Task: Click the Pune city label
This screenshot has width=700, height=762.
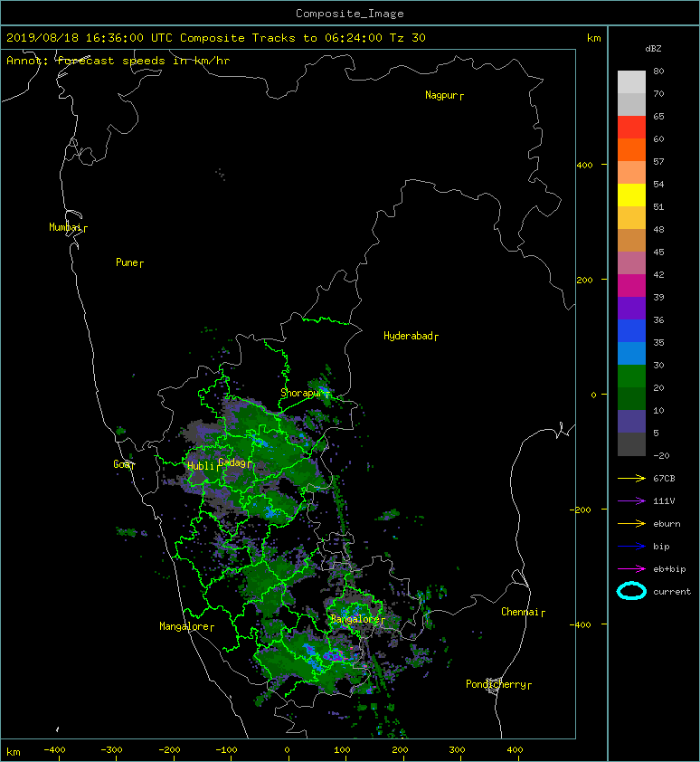Action: tap(127, 262)
